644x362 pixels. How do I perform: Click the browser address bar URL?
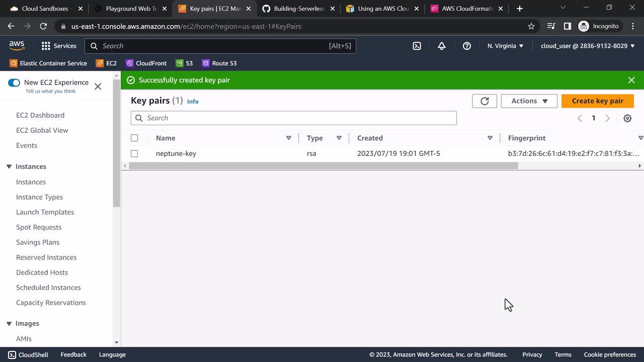pyautogui.click(x=187, y=26)
